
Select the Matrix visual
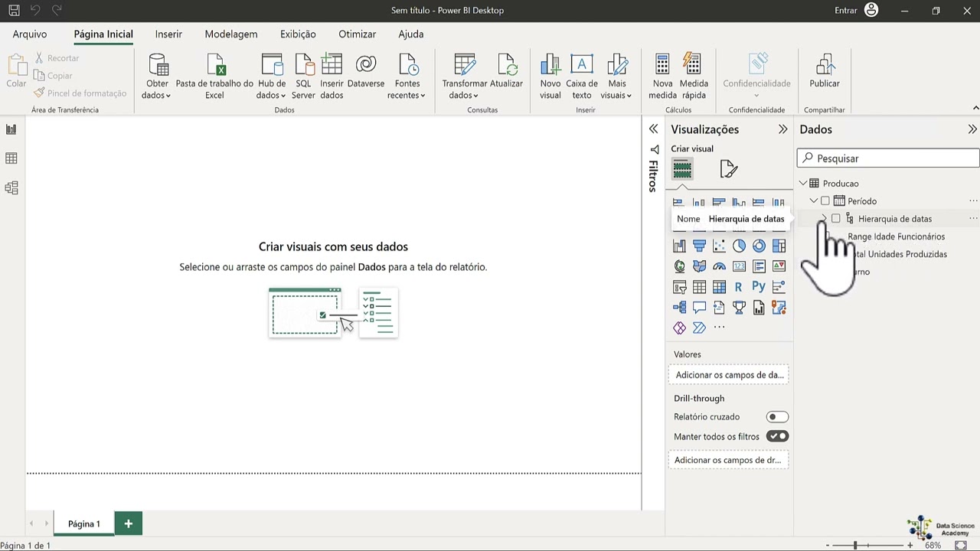click(x=719, y=287)
